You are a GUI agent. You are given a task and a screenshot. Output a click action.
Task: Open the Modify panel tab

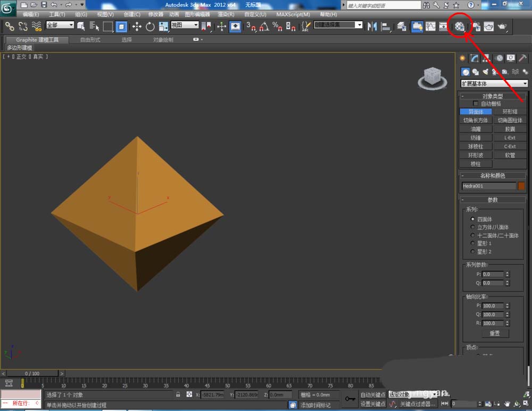(474, 59)
